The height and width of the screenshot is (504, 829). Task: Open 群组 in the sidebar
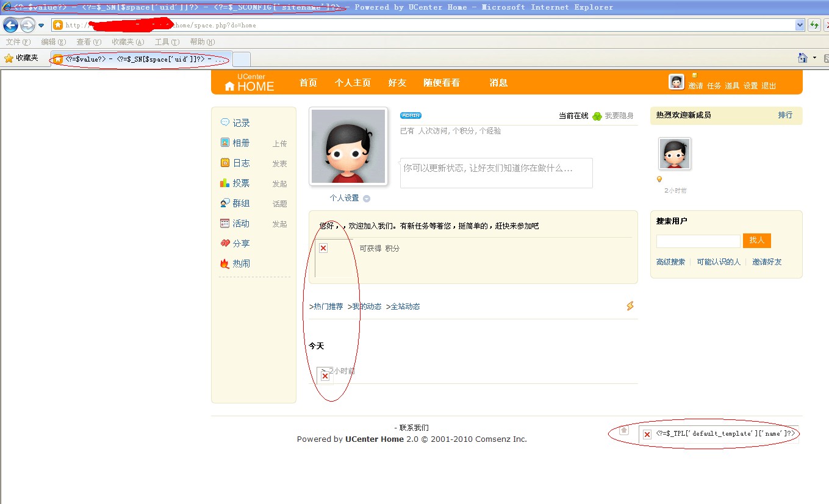point(241,204)
